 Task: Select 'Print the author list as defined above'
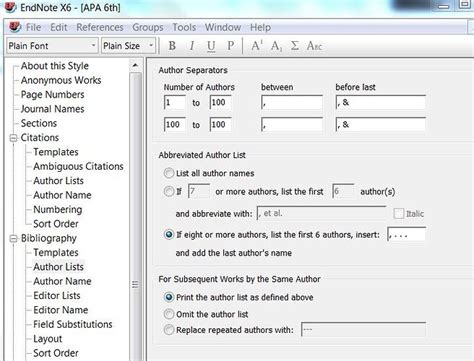169,297
